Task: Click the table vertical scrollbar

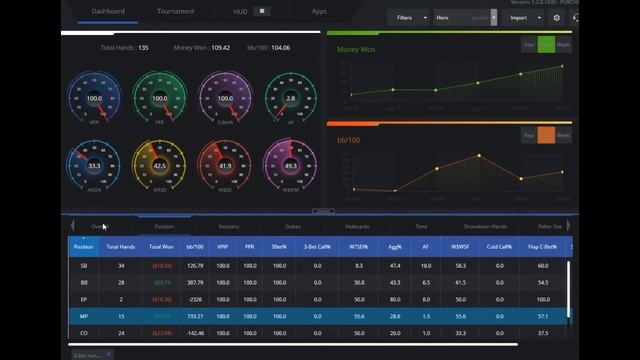Action: tap(569, 289)
